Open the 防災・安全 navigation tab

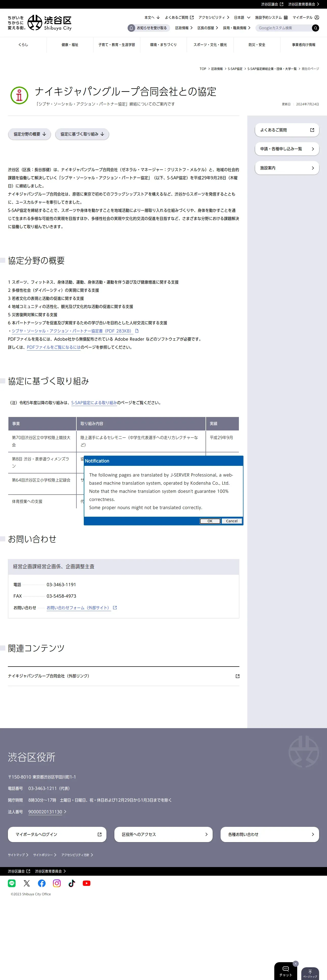pyautogui.click(x=257, y=45)
